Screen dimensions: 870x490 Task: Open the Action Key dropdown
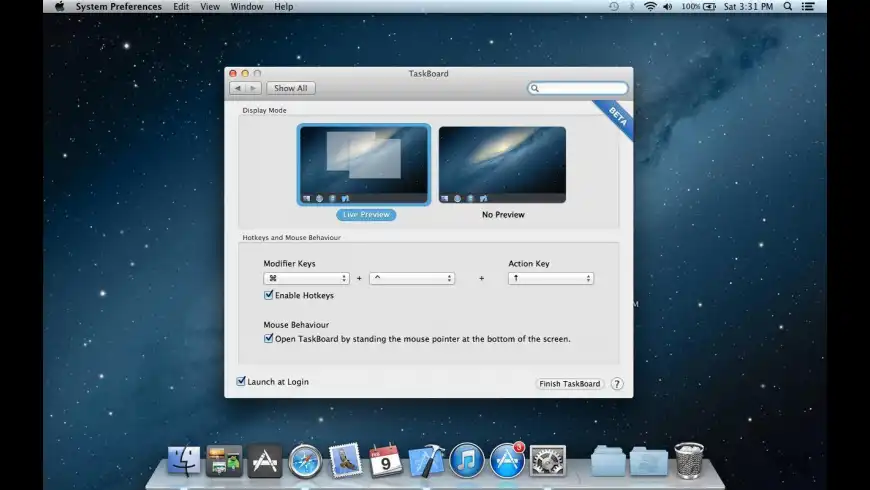[x=550, y=278]
